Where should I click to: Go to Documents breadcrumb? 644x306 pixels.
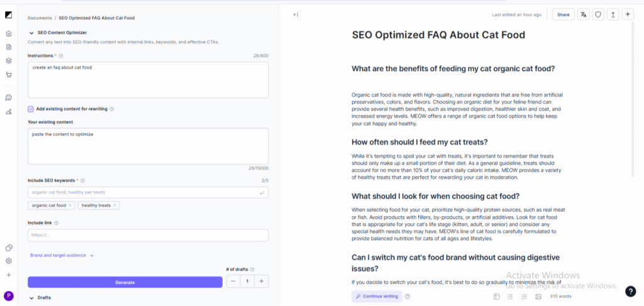pyautogui.click(x=39, y=18)
